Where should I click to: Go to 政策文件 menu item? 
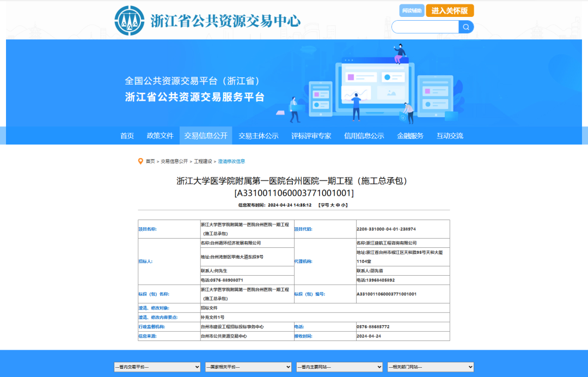[160, 136]
